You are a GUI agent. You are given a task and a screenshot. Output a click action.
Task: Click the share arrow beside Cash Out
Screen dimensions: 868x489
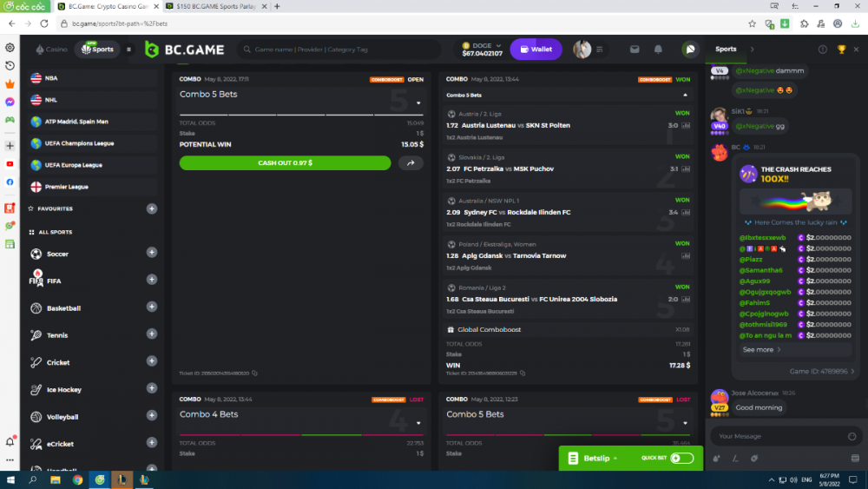[411, 162]
